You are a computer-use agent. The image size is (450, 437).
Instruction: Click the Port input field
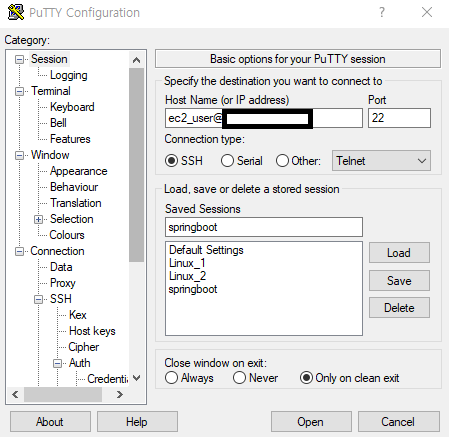pyautogui.click(x=399, y=118)
